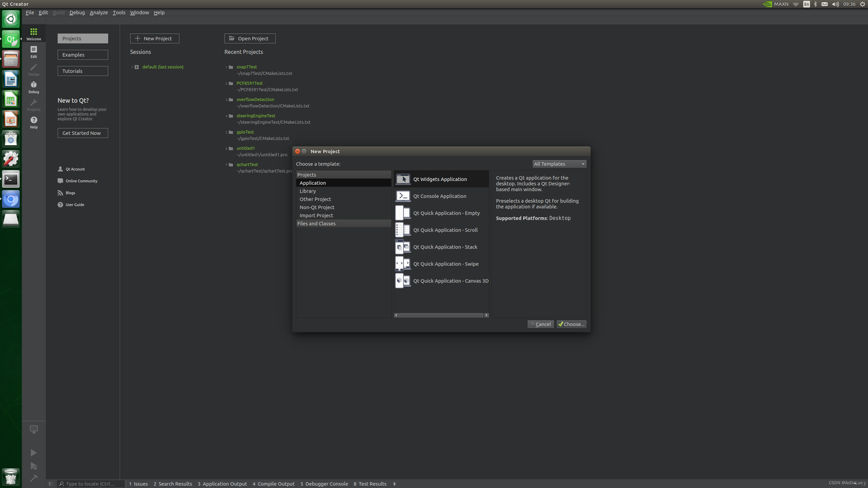The width and height of the screenshot is (868, 488).
Task: Open Application Output pane
Action: (222, 484)
